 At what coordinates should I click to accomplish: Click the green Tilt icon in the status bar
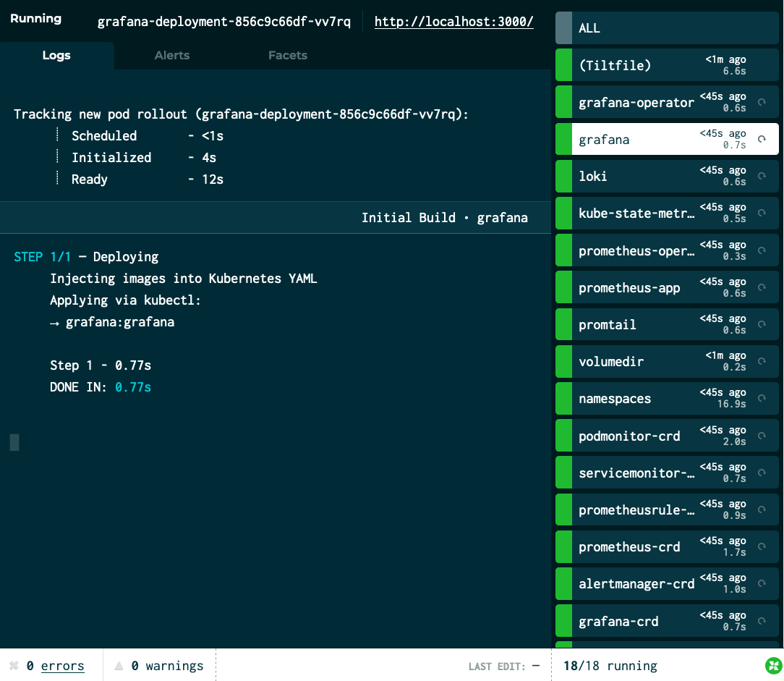pyautogui.click(x=772, y=666)
